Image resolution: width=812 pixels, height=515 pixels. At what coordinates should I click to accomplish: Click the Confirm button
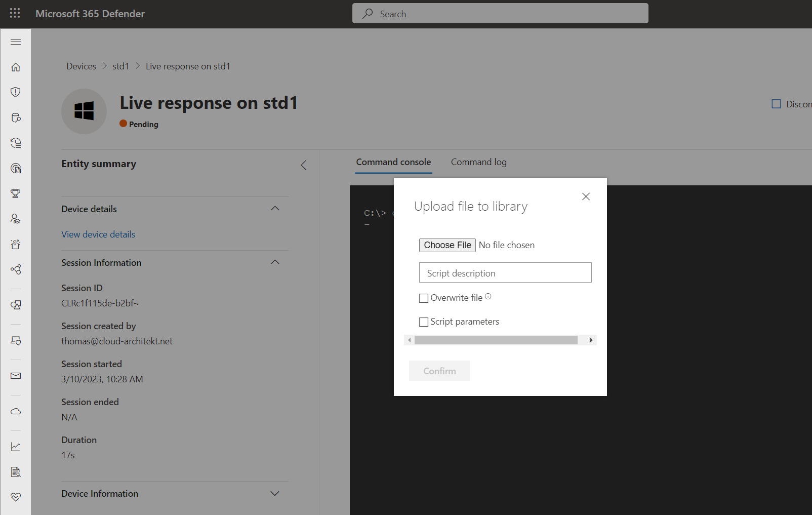(x=439, y=371)
